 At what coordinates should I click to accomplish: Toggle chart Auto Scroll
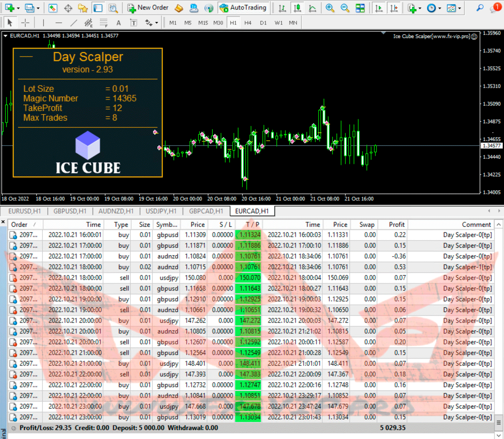point(379,8)
